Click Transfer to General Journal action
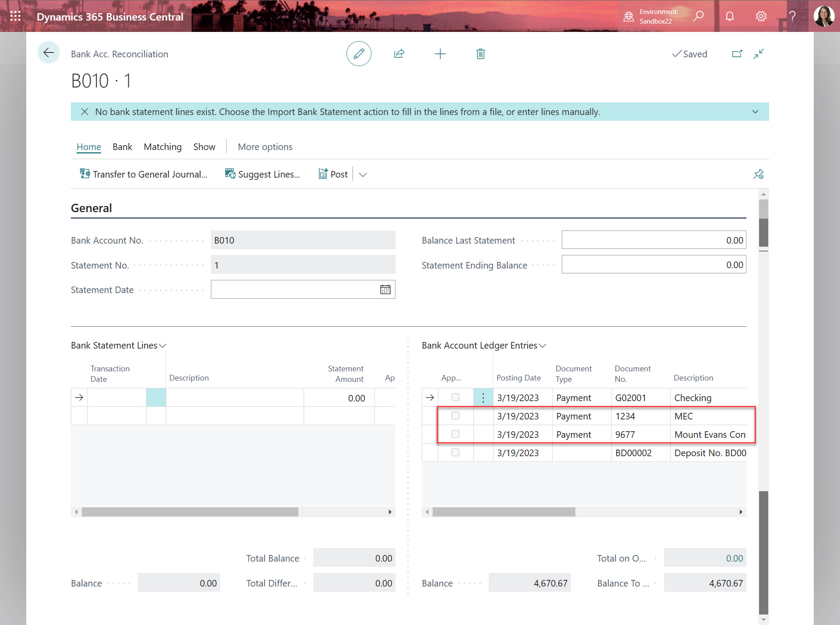 [x=143, y=174]
